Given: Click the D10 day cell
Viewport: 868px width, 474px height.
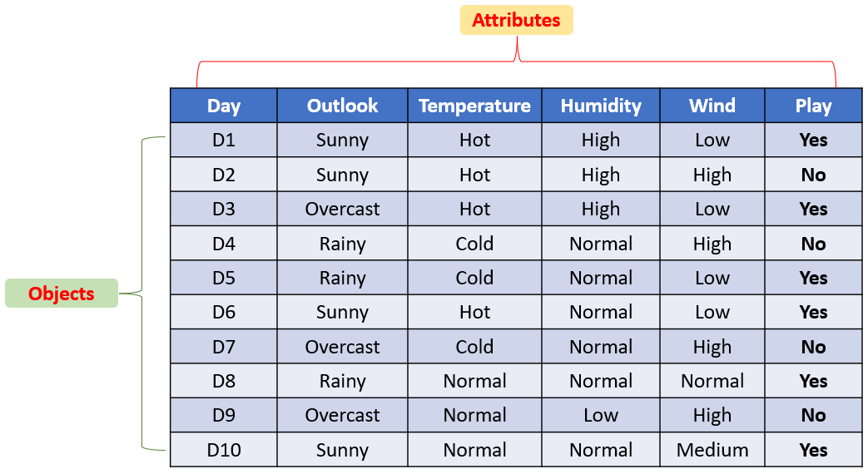Looking at the screenshot, I should (224, 450).
